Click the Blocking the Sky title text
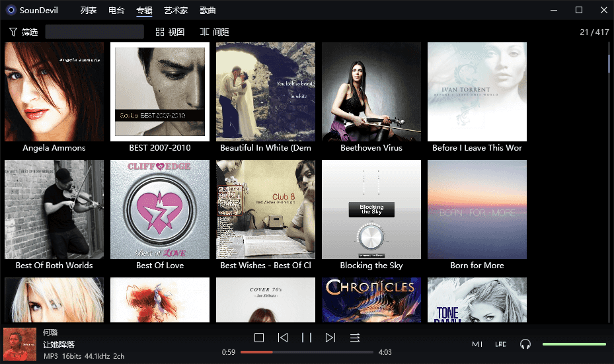Screen dimensions: 614x364 click(371, 266)
